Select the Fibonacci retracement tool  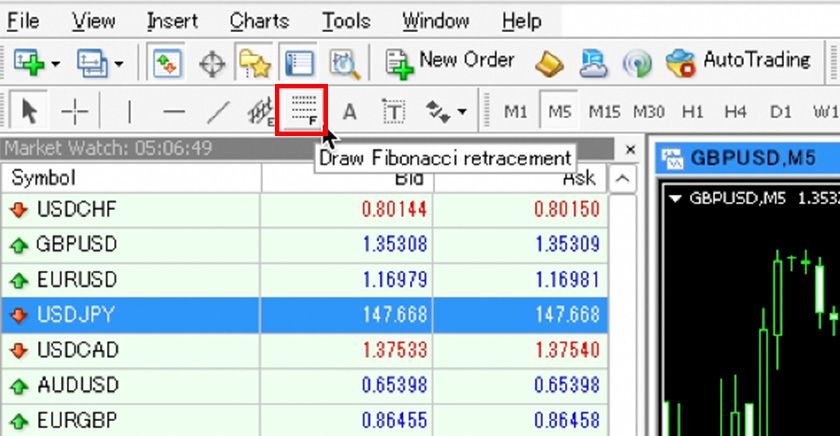coord(303,111)
